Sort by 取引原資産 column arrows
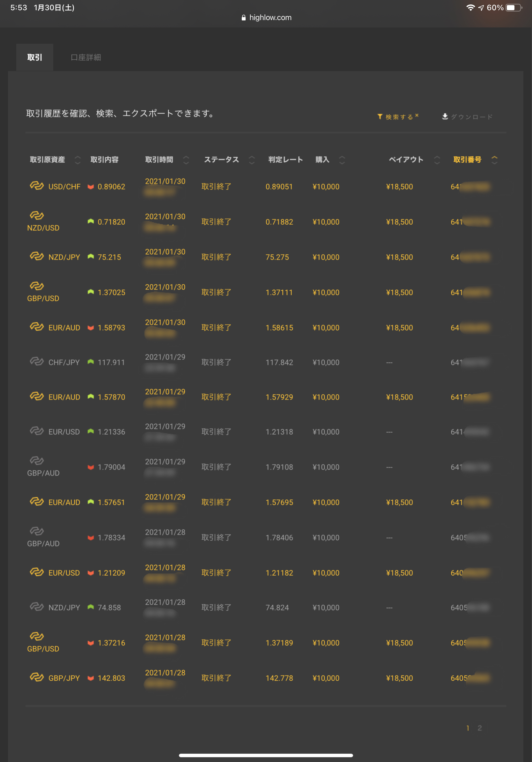This screenshot has width=532, height=762. coord(78,160)
